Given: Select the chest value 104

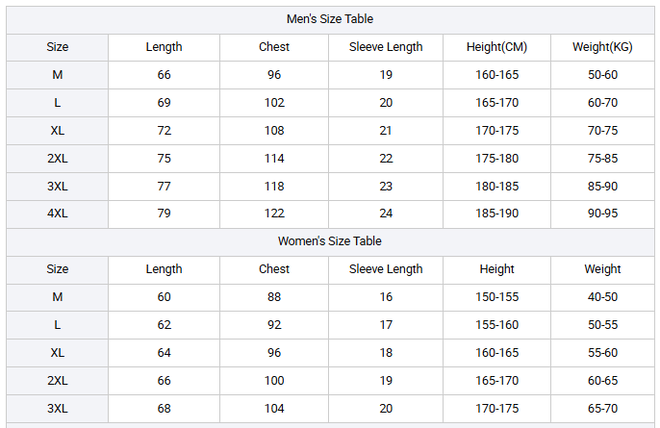Looking at the screenshot, I should [x=274, y=409].
